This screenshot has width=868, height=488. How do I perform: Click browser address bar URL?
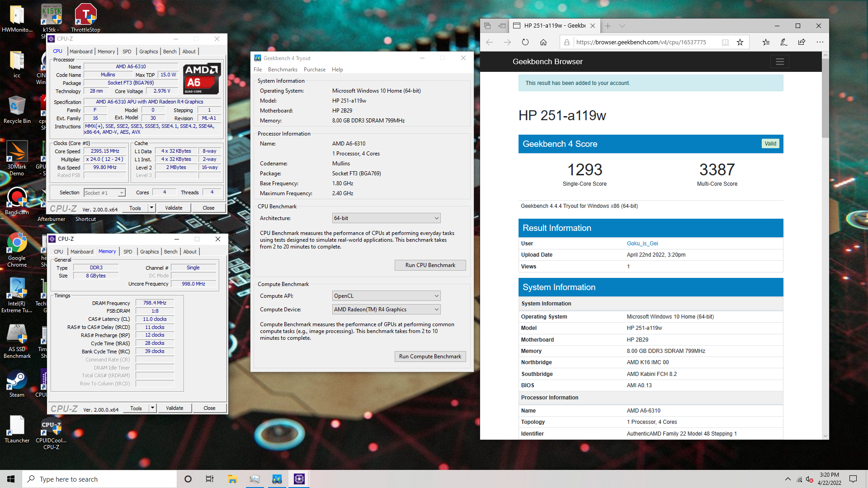[x=641, y=42]
